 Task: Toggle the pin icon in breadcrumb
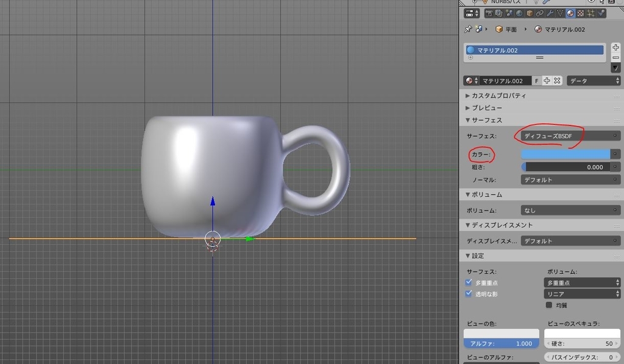pos(468,29)
